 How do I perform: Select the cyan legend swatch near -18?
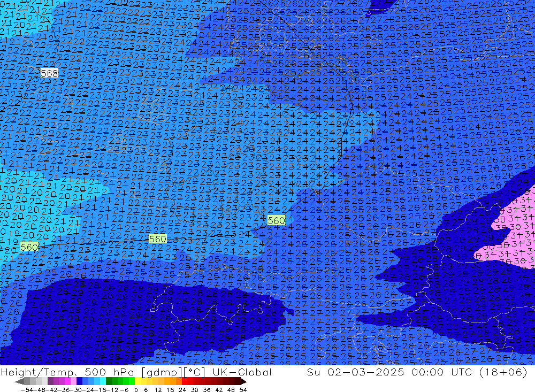tap(103, 381)
